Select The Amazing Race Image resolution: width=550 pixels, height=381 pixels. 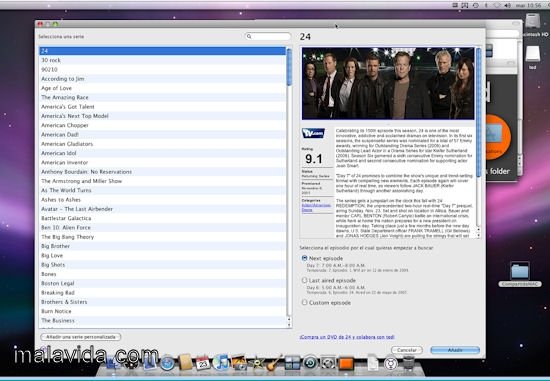coord(162,97)
